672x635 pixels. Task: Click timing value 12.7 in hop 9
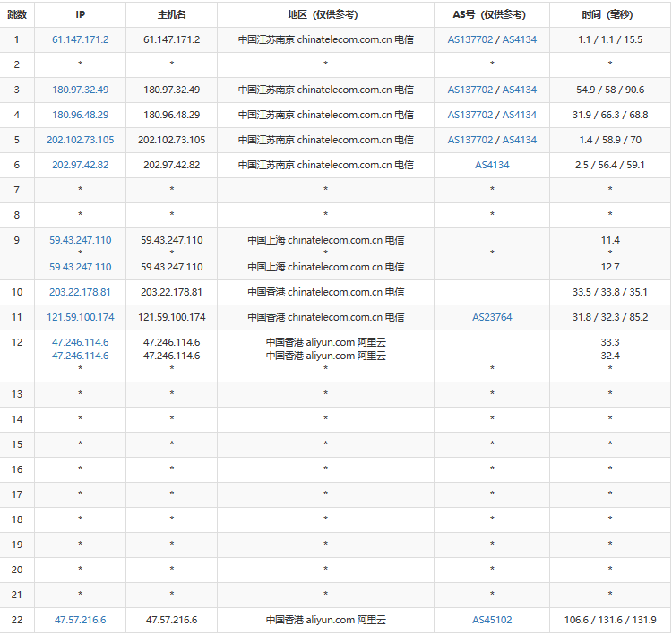coord(610,268)
